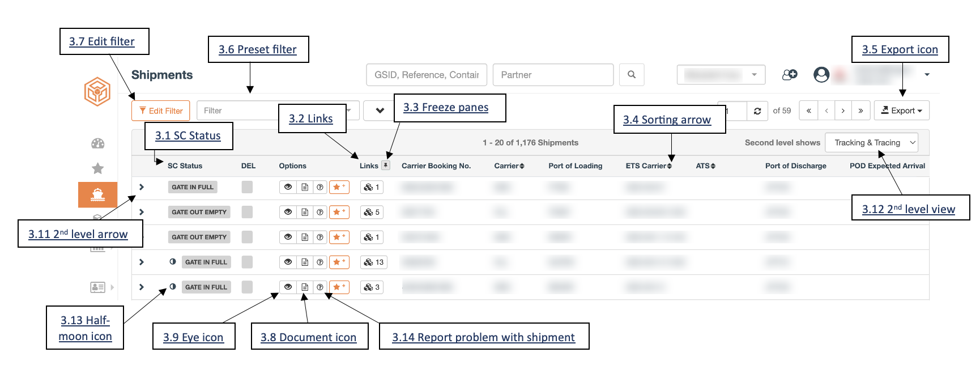Screen dimensions: 980x365
Task: Click the Edit Filter button
Action: click(161, 111)
